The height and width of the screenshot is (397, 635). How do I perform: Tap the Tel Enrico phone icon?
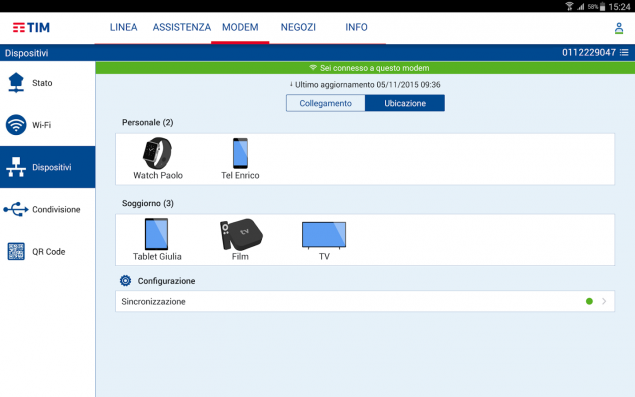click(x=240, y=153)
